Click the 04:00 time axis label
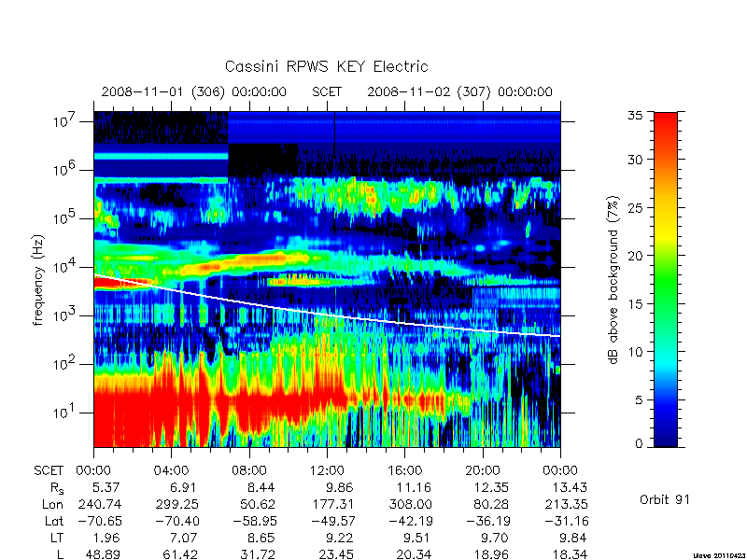This screenshot has width=747, height=560. pyautogui.click(x=172, y=470)
